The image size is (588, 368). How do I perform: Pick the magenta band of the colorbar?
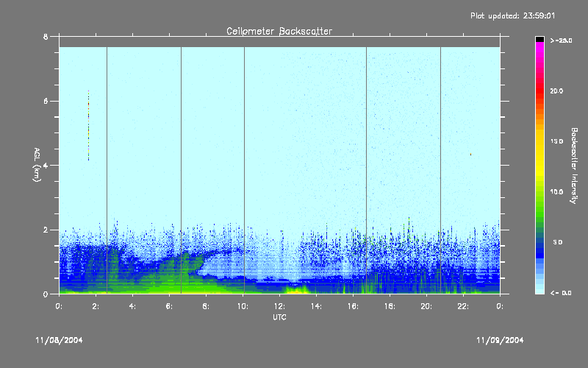click(539, 49)
